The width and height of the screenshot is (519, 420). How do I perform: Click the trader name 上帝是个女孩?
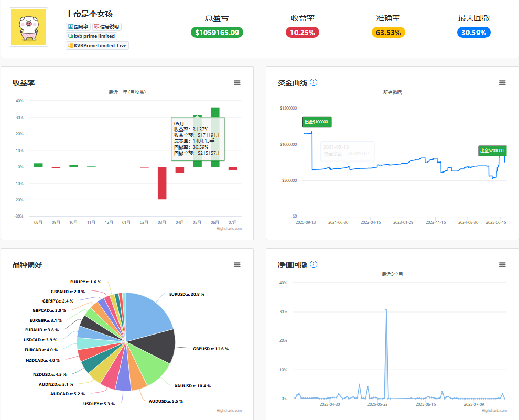[x=89, y=14]
